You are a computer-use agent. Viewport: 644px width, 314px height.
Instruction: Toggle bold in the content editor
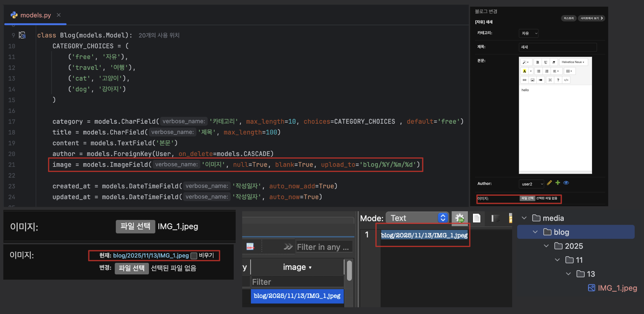click(x=537, y=62)
